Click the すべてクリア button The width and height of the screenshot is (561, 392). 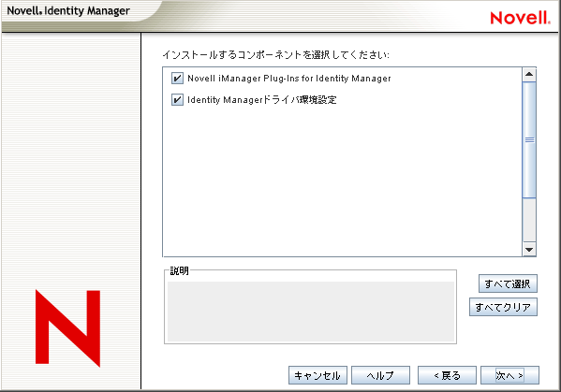[x=503, y=307]
